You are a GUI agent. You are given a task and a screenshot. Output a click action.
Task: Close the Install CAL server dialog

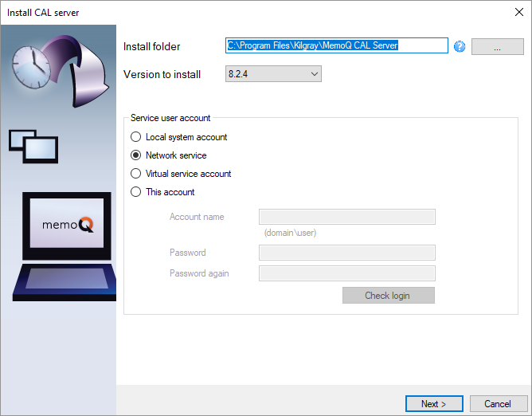(x=518, y=12)
